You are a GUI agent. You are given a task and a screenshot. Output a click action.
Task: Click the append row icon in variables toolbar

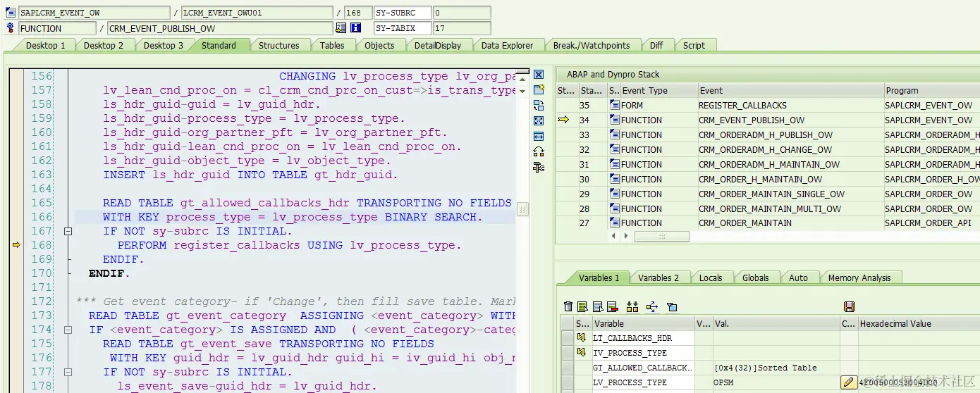[597, 306]
